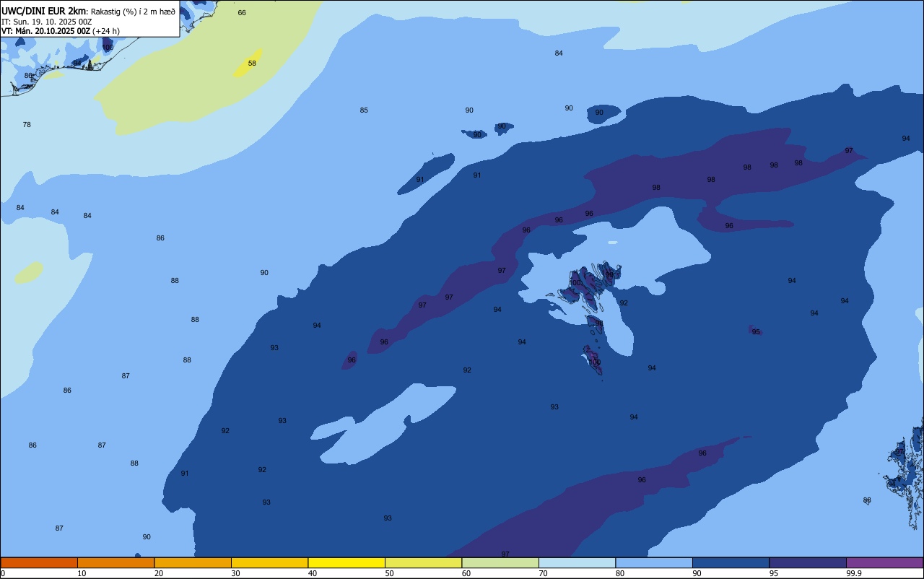
Task: Select the map value 78
Action: coord(27,125)
